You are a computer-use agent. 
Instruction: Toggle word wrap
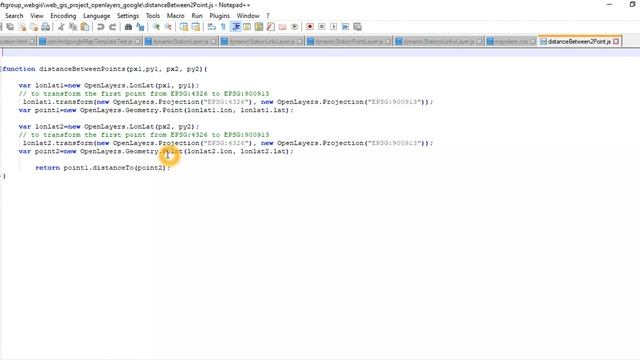pos(211,27)
